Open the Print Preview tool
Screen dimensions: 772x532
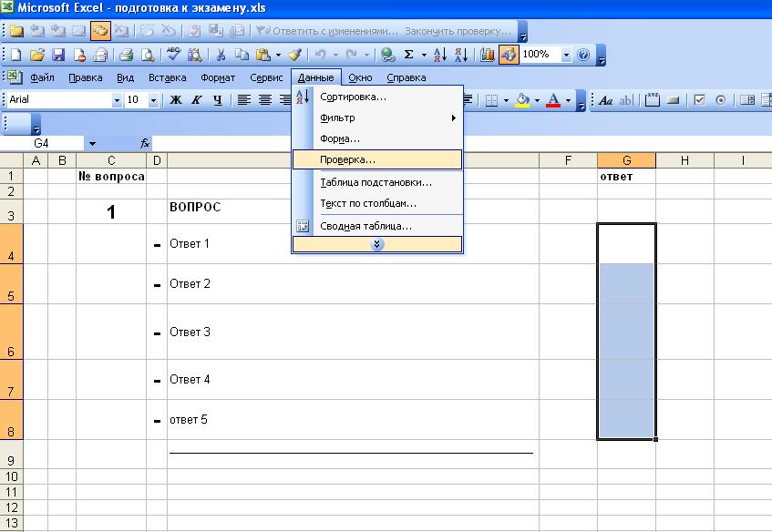[x=148, y=55]
